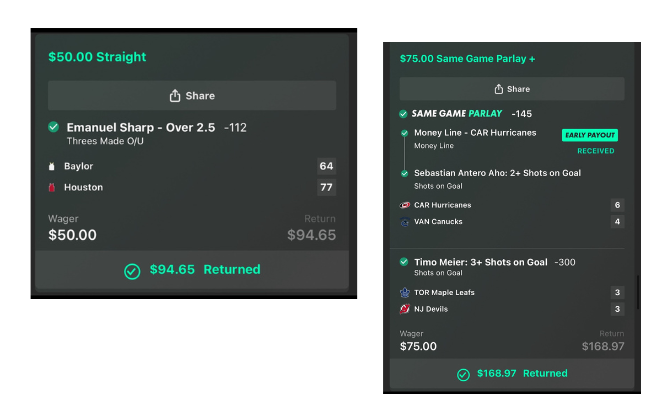Select the Money Line - CAR Hurricanes leg
Image resolution: width=672 pixels, height=420 pixels.
[475, 133]
